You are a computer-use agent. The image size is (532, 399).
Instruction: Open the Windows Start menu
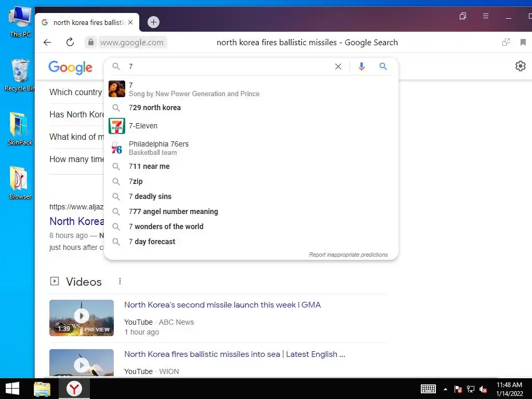click(12, 389)
